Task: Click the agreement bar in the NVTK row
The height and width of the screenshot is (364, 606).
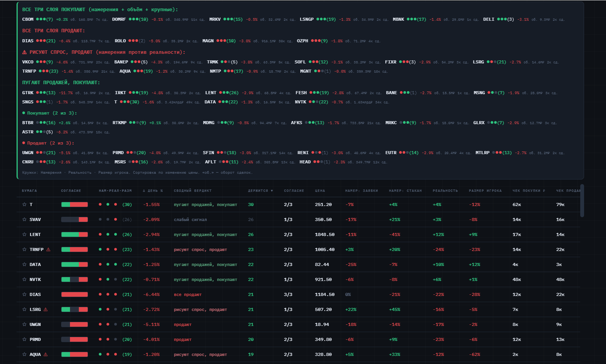Action: pos(75,279)
